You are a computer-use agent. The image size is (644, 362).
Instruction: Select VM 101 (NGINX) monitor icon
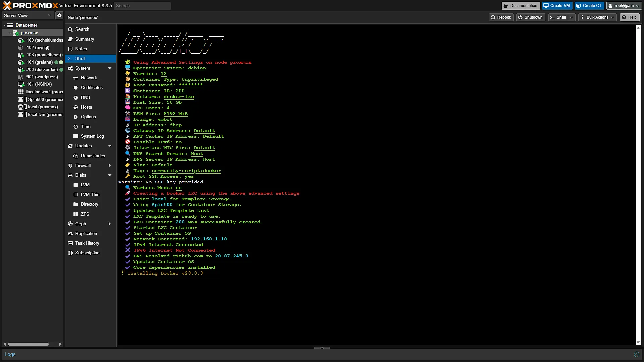(x=21, y=84)
